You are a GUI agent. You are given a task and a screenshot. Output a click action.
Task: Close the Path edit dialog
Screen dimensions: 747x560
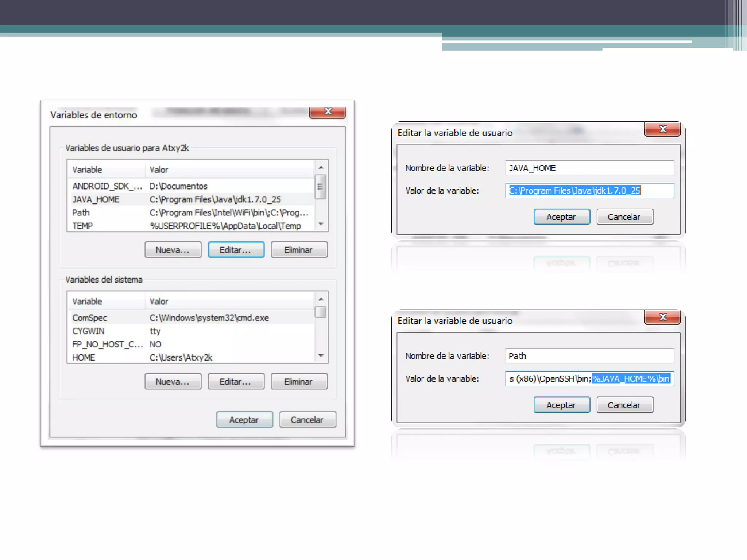point(662,317)
